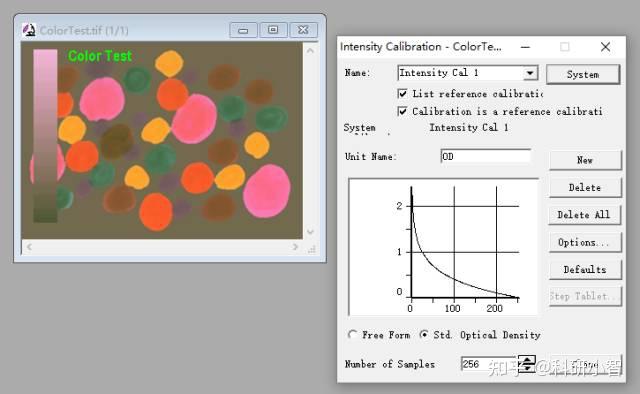640x394 pixels.
Task: Minimize the ColorTest.tif image window
Action: point(243,30)
